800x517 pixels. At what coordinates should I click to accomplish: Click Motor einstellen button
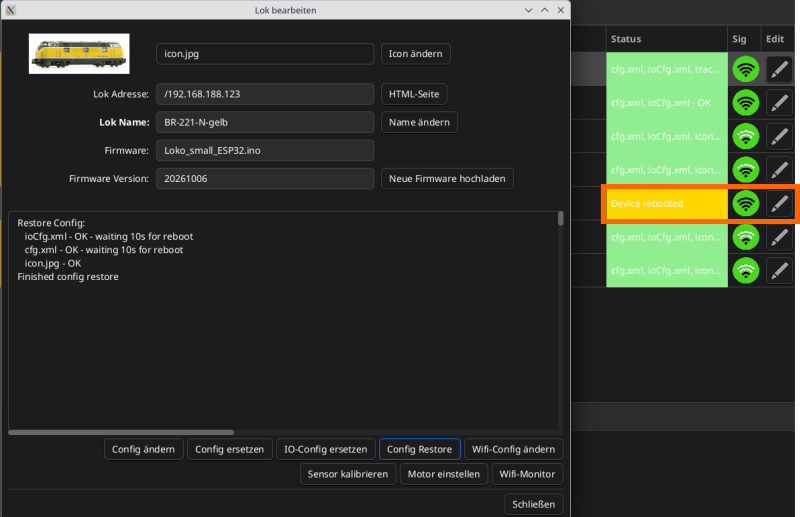tap(444, 474)
